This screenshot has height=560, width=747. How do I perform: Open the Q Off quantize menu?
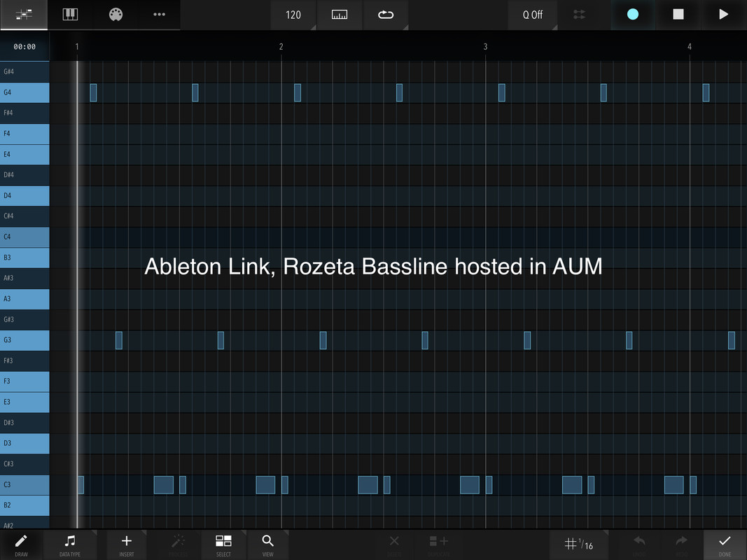pyautogui.click(x=533, y=15)
